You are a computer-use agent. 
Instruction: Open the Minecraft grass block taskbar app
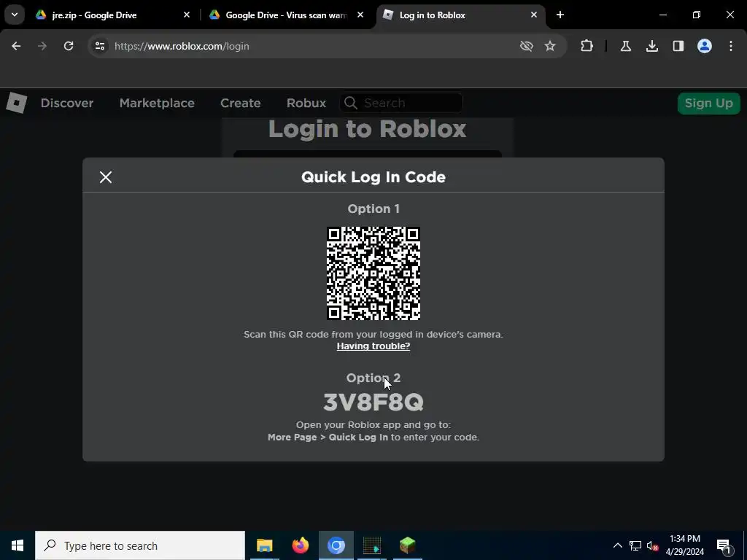(x=408, y=545)
